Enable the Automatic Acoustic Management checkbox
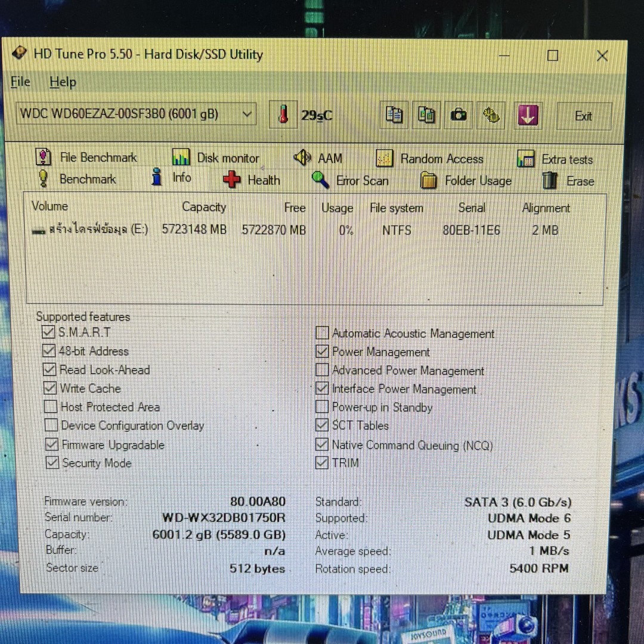The height and width of the screenshot is (644, 644). [x=322, y=333]
